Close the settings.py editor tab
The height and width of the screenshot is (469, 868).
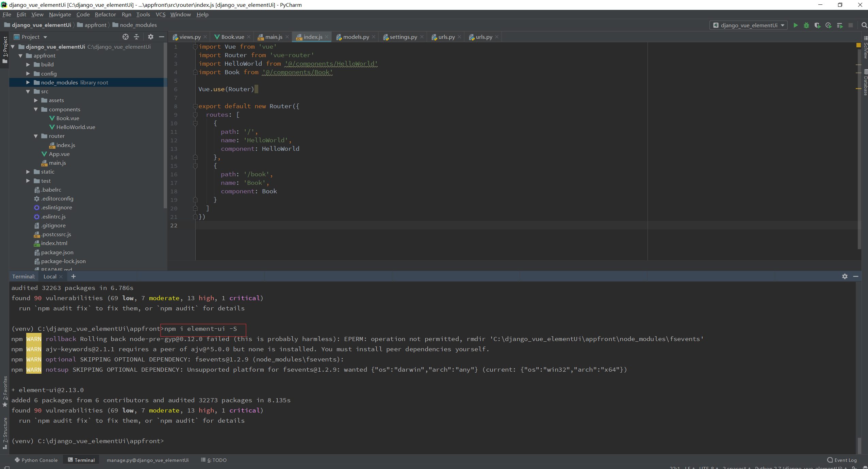422,37
